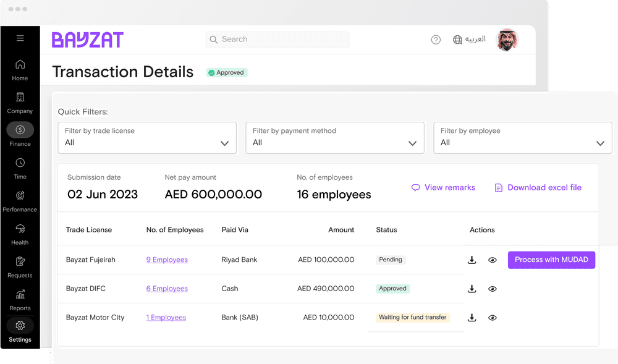
Task: Click AED 600,000.00 net pay amount
Action: pyautogui.click(x=213, y=194)
